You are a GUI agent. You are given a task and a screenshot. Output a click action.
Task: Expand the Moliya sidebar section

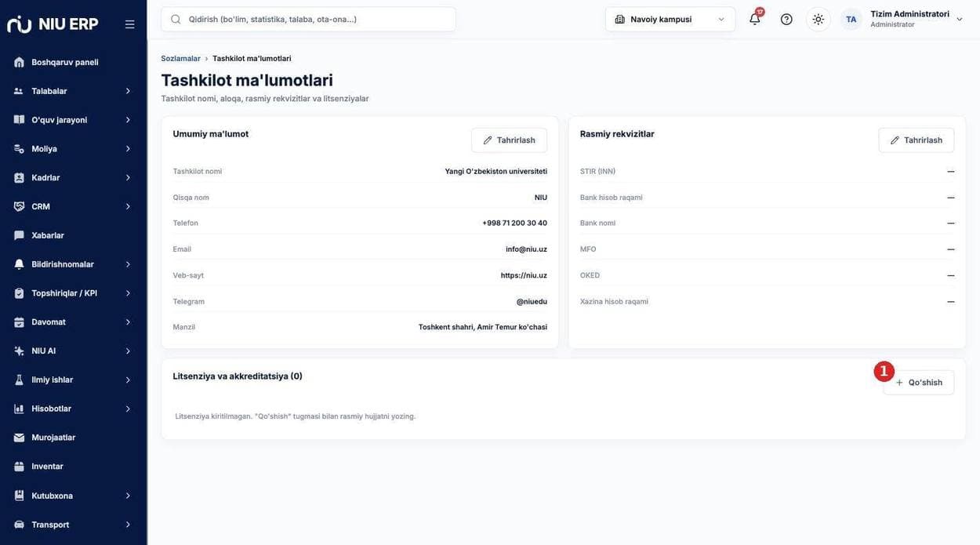pos(73,149)
